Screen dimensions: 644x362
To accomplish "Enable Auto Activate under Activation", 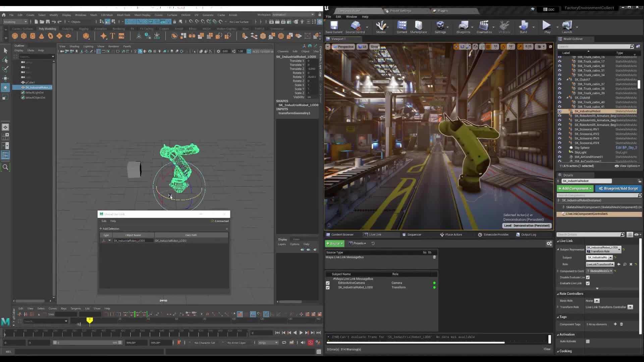I will point(587,341).
